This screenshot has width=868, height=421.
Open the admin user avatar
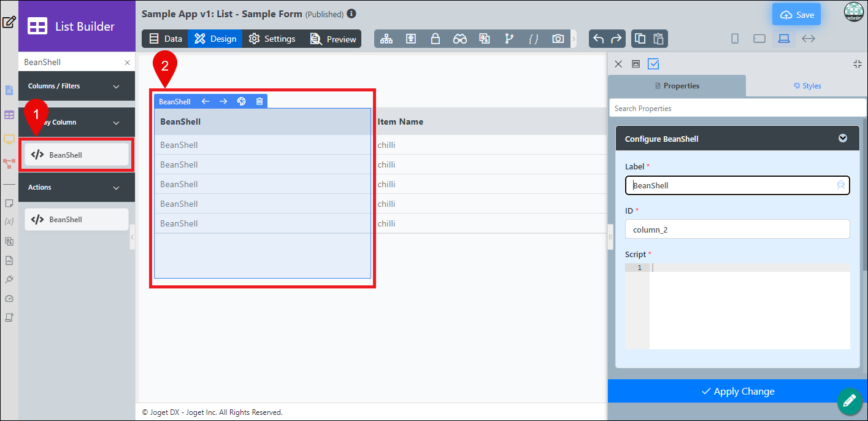(853, 12)
